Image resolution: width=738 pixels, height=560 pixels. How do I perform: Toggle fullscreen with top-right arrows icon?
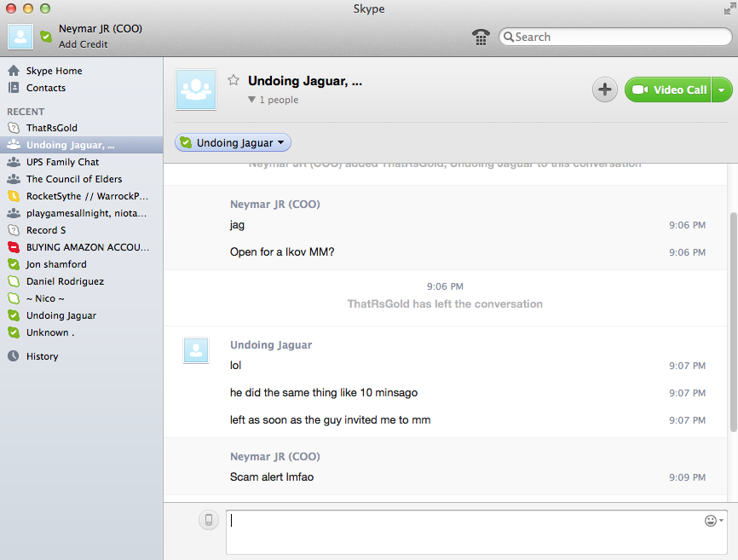coord(729,9)
